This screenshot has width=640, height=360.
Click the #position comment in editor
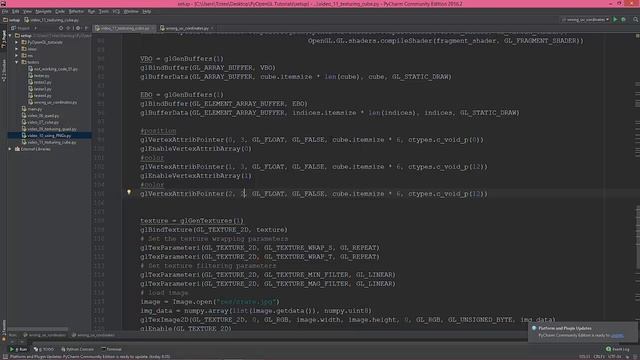(x=158, y=131)
